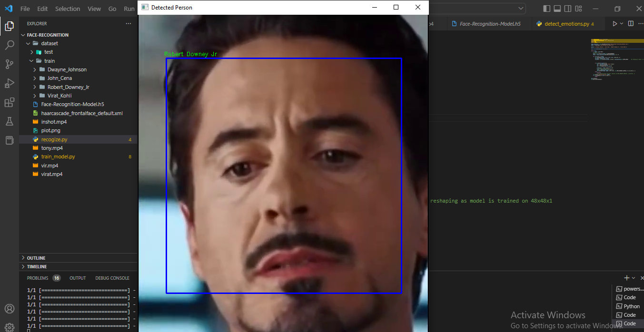Open the View menu
This screenshot has height=332, width=644.
tap(94, 8)
